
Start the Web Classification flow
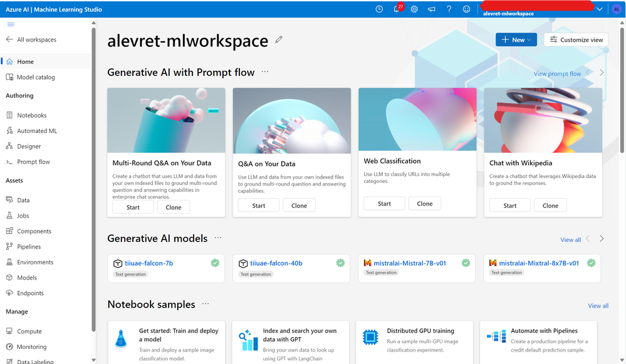tap(384, 204)
